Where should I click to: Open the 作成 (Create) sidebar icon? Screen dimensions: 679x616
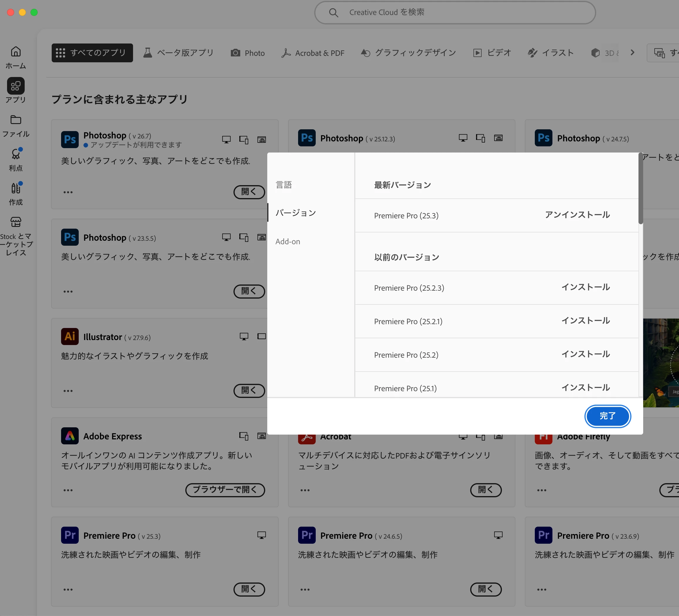16,188
